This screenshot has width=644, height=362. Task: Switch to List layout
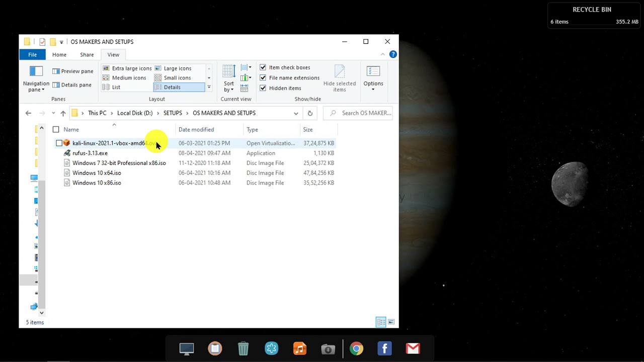[x=112, y=87]
